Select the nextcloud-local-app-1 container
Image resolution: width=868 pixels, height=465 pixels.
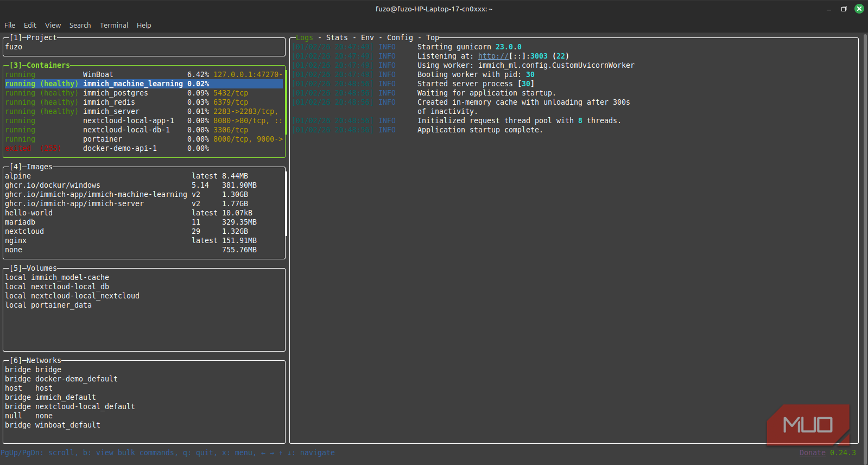pos(144,120)
